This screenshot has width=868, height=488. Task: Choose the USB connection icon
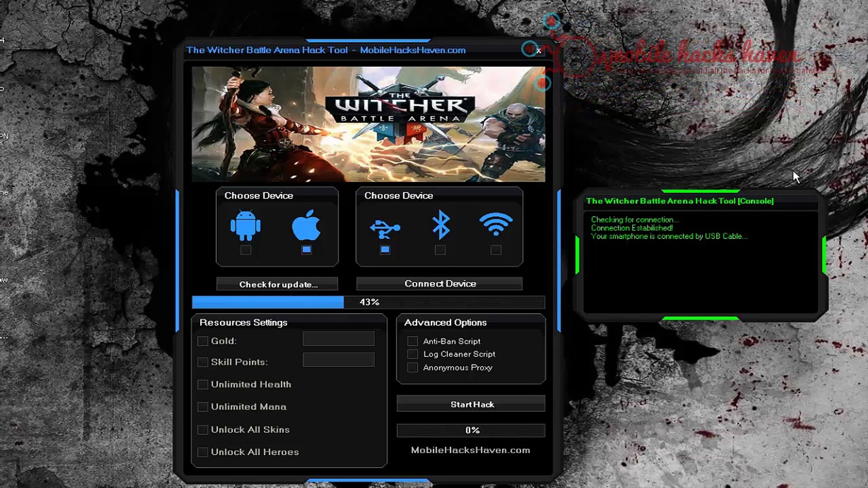(385, 227)
